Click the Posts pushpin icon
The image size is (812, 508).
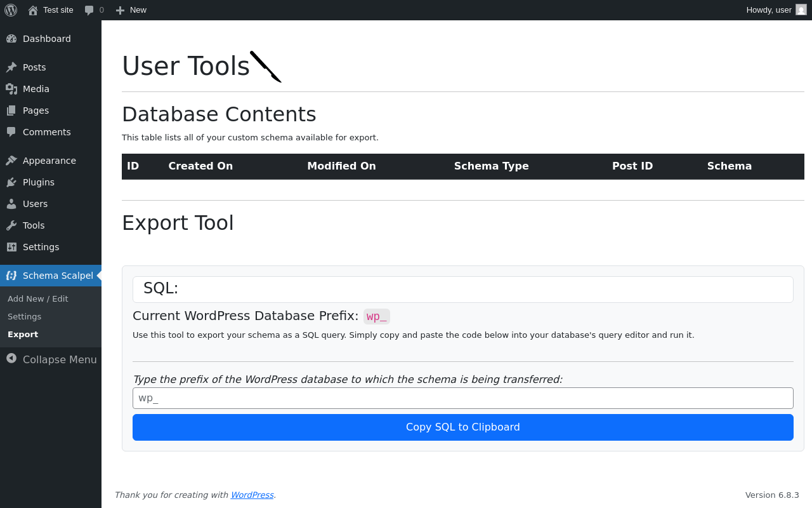pyautogui.click(x=11, y=67)
